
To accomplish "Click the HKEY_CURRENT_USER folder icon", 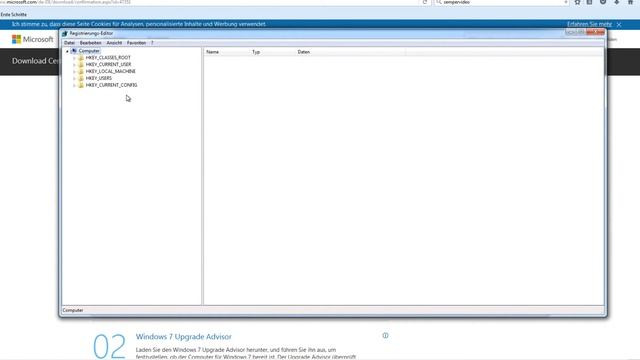I will point(81,64).
